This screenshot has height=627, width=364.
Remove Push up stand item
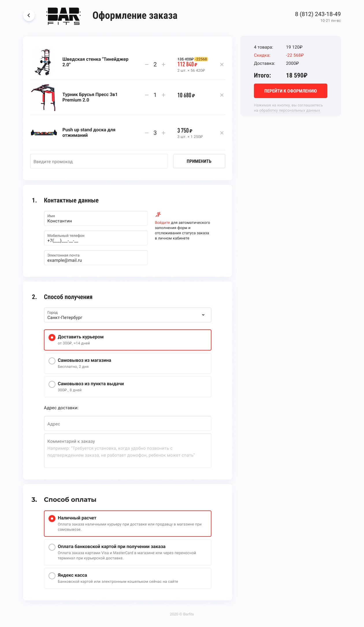coord(222,133)
